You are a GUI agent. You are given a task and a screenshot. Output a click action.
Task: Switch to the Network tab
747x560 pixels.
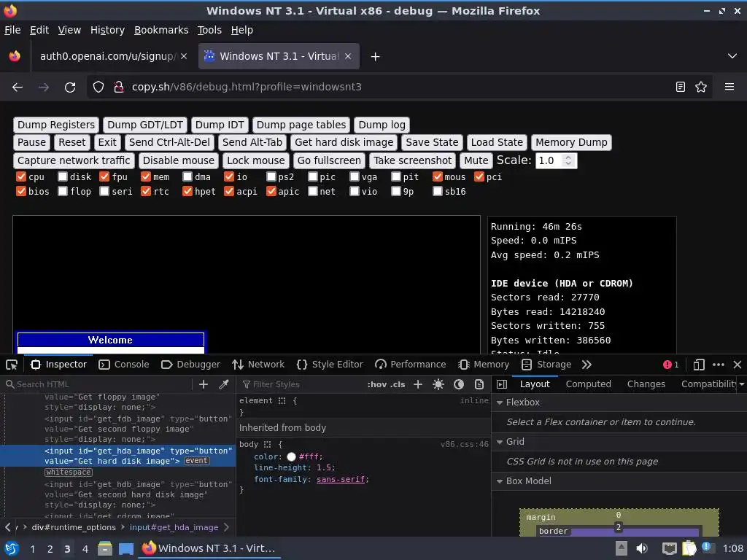tap(258, 365)
